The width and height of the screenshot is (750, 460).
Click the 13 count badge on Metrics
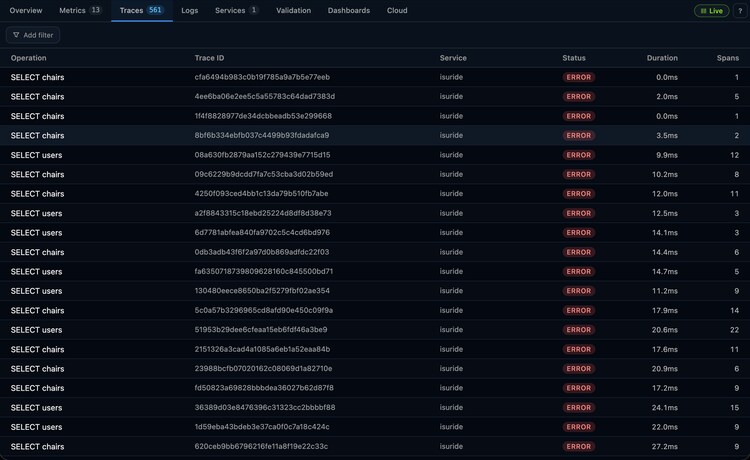(96, 10)
